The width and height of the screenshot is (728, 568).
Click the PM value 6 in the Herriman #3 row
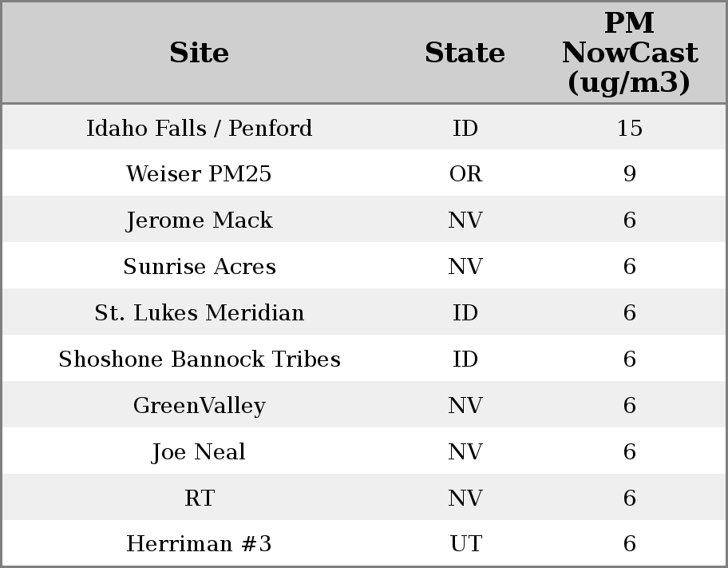(x=629, y=544)
